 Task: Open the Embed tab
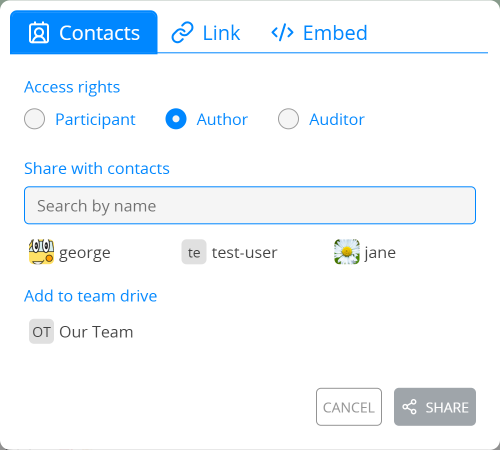coord(319,33)
